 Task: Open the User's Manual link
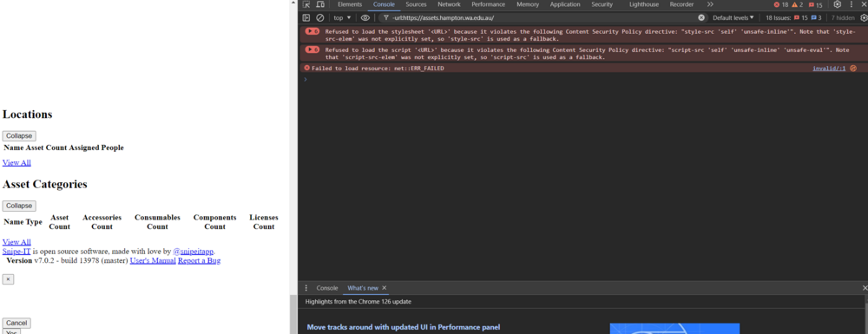click(x=153, y=260)
